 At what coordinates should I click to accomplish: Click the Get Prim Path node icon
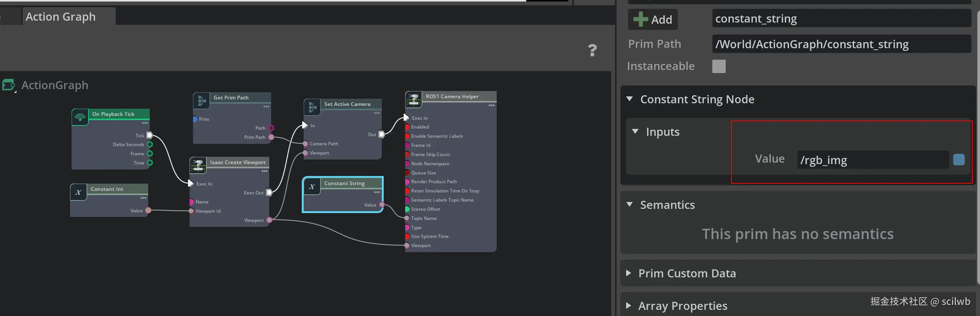[x=201, y=101]
